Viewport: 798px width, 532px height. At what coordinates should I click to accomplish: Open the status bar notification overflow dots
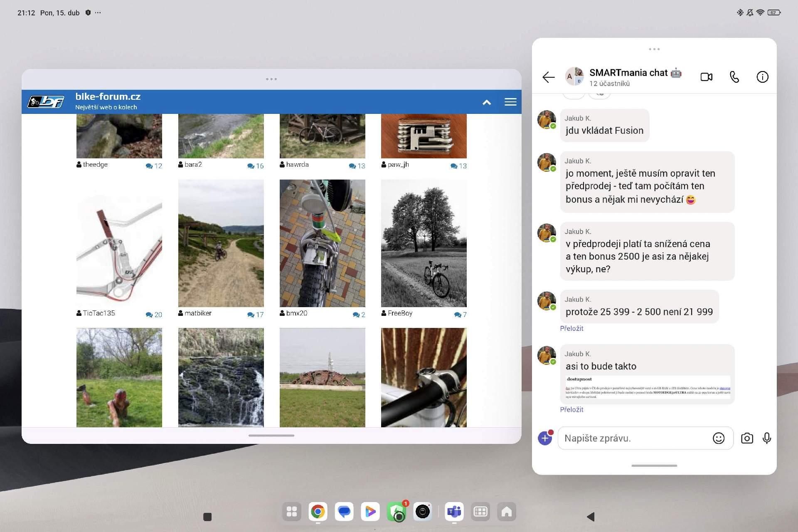pyautogui.click(x=98, y=12)
